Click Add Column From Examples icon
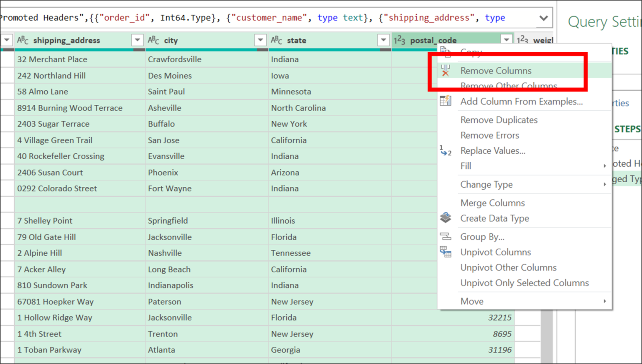Viewport: 642px width, 364px height. (x=446, y=101)
